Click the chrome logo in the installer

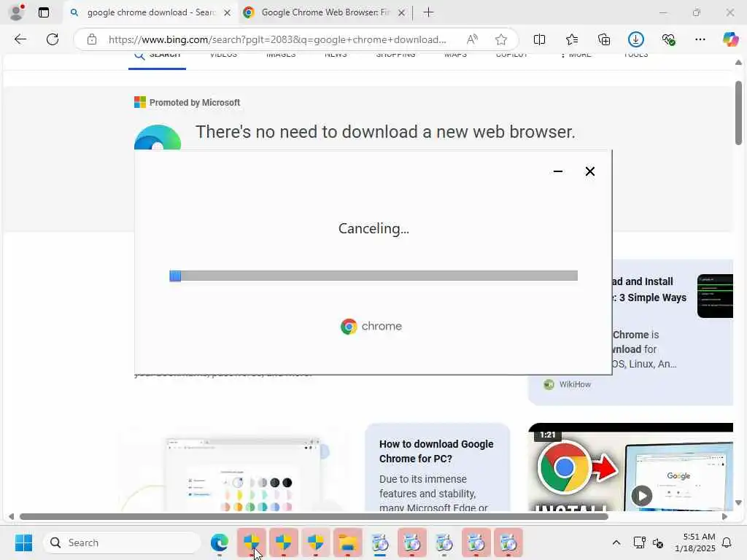coord(371,326)
